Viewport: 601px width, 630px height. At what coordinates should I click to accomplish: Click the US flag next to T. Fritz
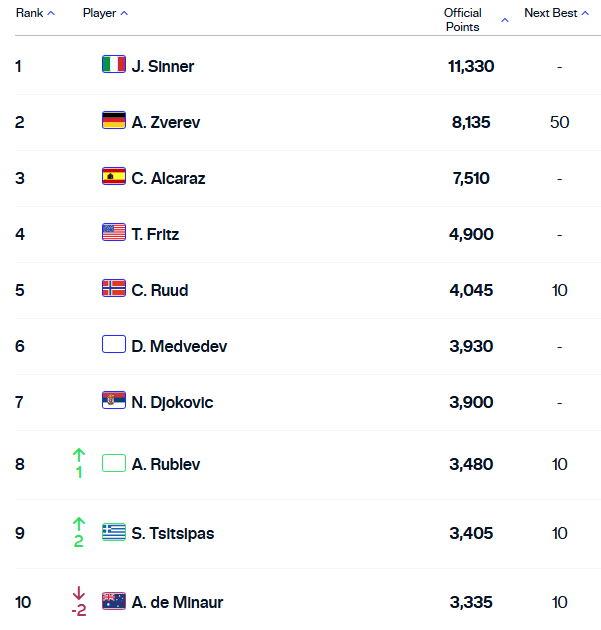(114, 233)
